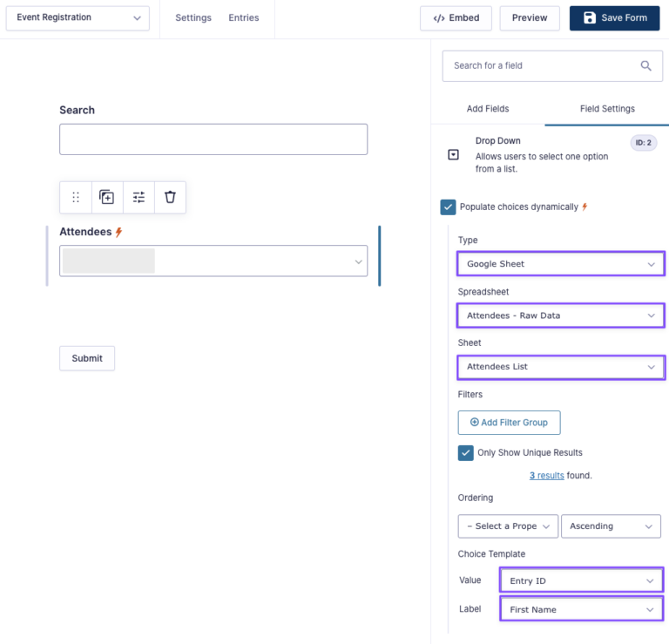
Task: Click the Add Filter Group button
Action: 509,423
